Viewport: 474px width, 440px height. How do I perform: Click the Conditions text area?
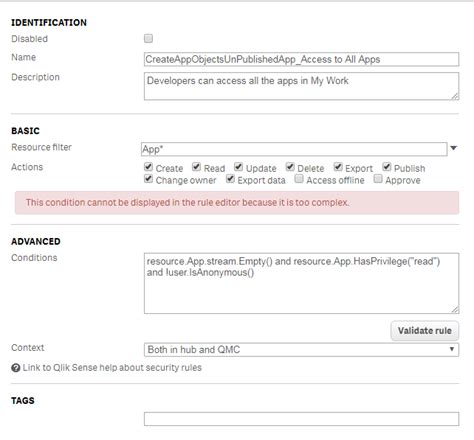point(301,283)
